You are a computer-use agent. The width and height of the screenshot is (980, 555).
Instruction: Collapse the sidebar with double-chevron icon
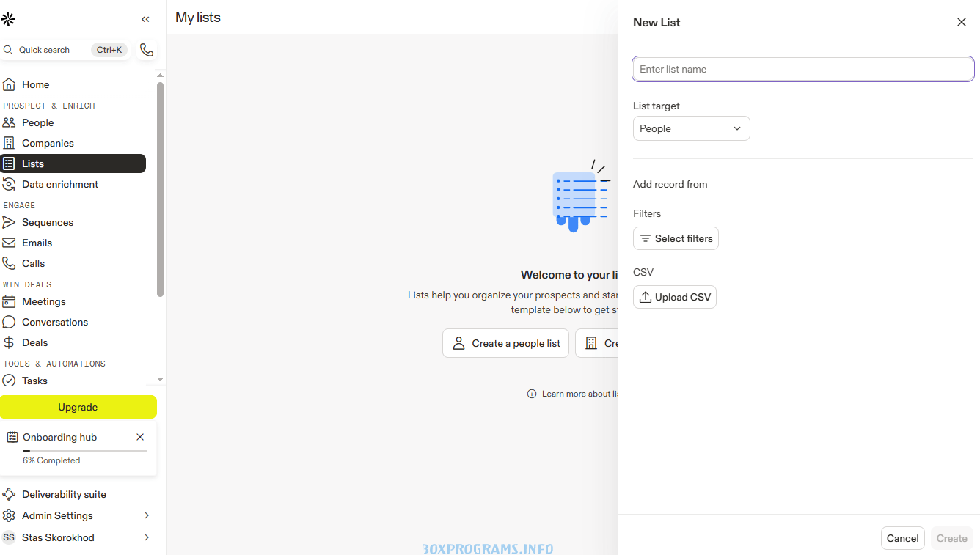pyautogui.click(x=145, y=20)
